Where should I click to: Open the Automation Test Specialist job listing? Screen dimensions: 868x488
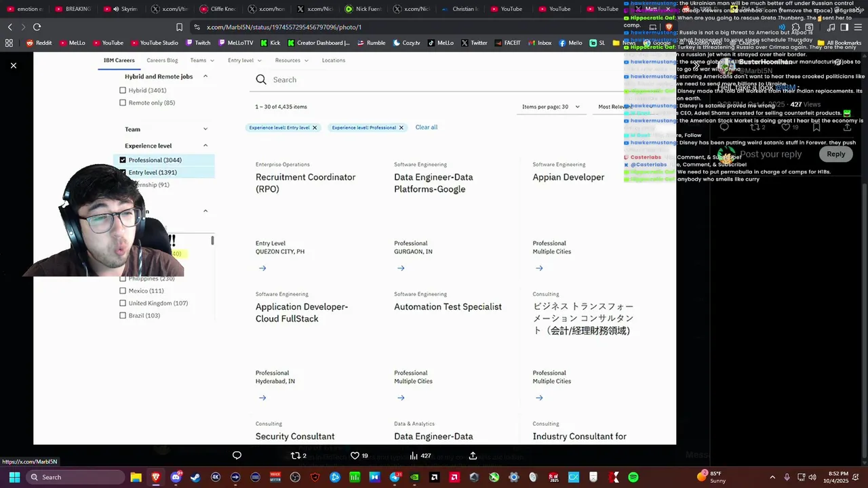[x=448, y=307]
